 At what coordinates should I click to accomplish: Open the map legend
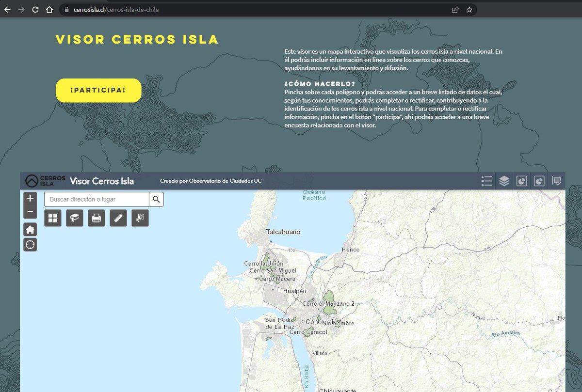coord(486,180)
